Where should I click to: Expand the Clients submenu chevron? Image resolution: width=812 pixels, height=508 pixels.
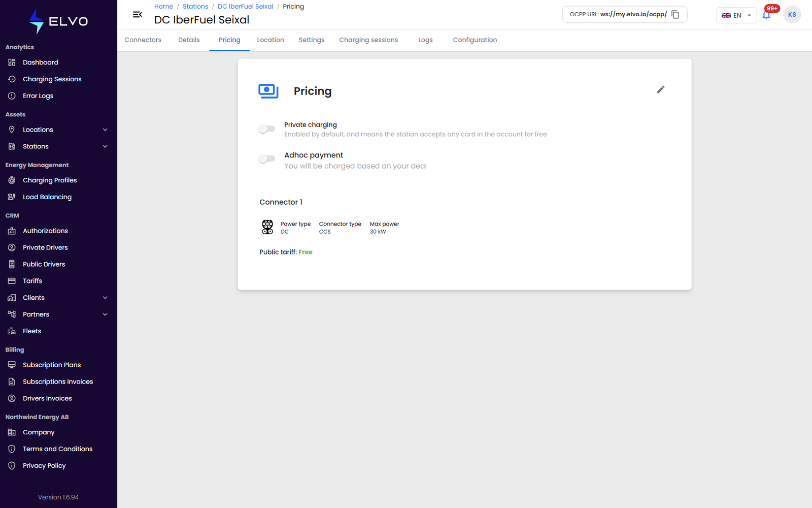(105, 298)
